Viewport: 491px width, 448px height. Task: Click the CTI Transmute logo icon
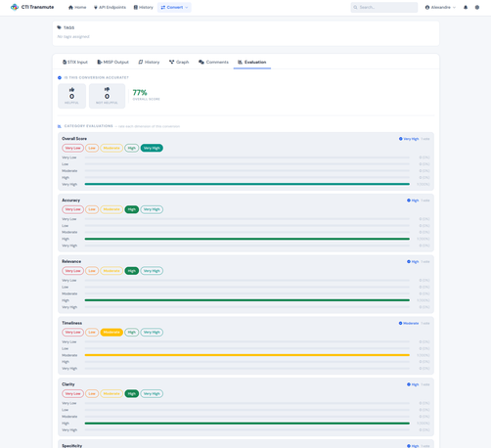(15, 7)
